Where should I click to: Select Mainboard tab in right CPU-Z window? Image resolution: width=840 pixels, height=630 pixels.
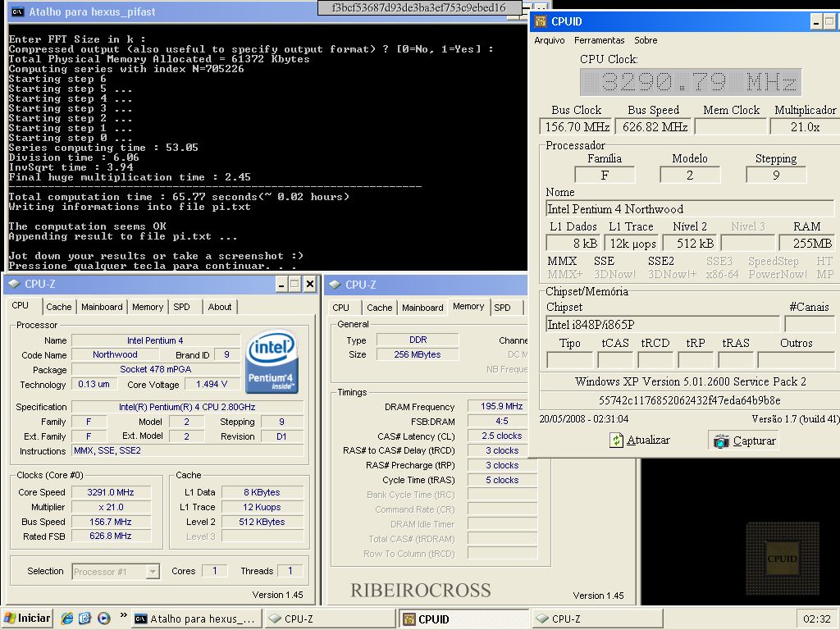click(422, 308)
